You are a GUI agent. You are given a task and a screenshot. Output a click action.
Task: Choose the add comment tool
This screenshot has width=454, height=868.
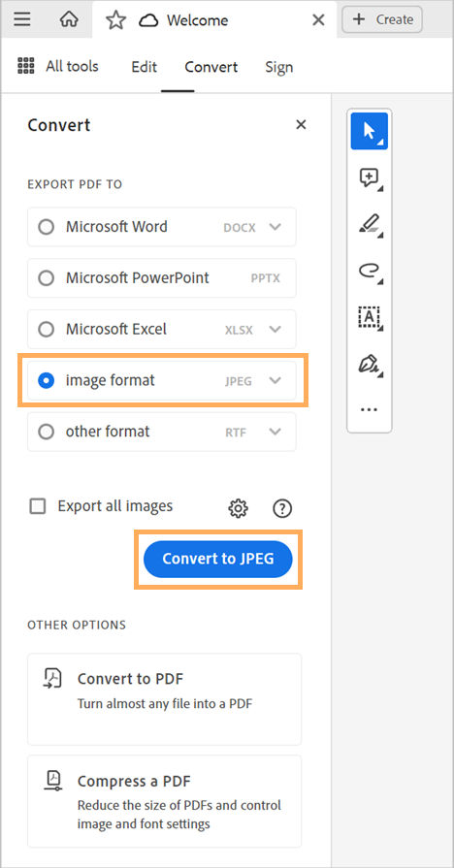[x=370, y=177]
